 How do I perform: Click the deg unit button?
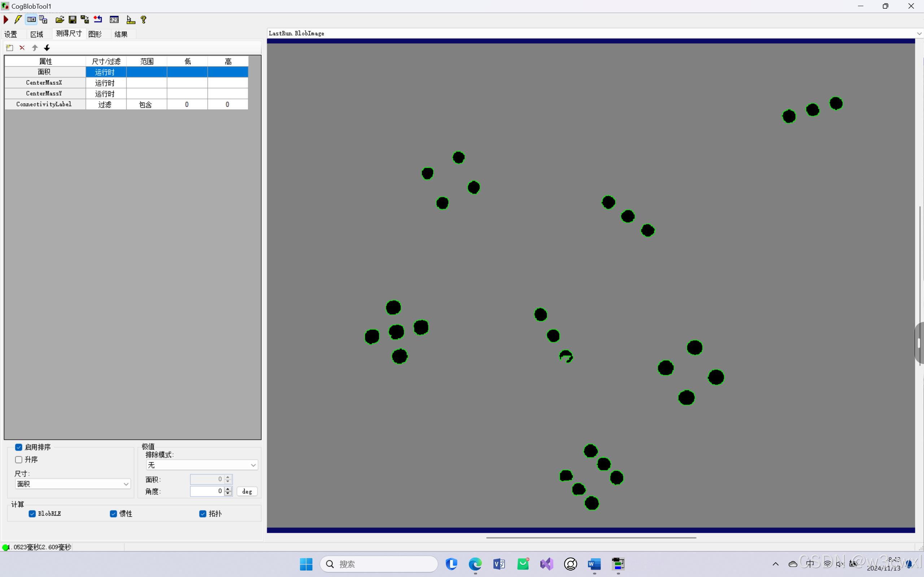pyautogui.click(x=247, y=492)
